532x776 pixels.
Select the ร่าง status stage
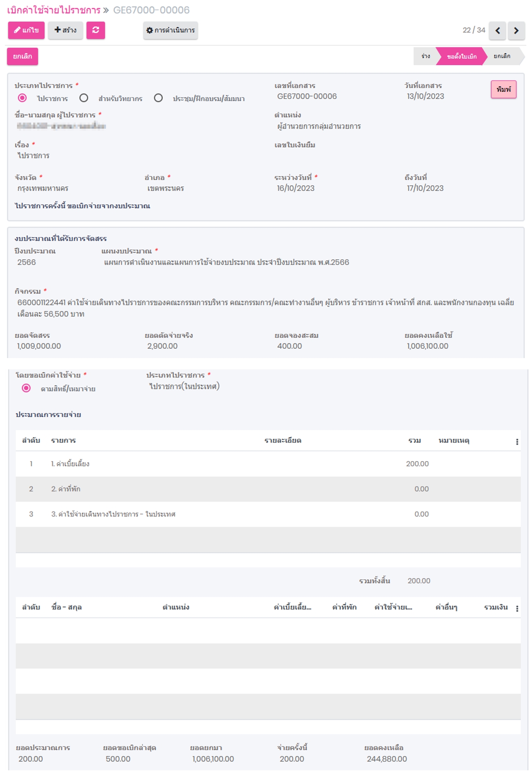pyautogui.click(x=425, y=56)
